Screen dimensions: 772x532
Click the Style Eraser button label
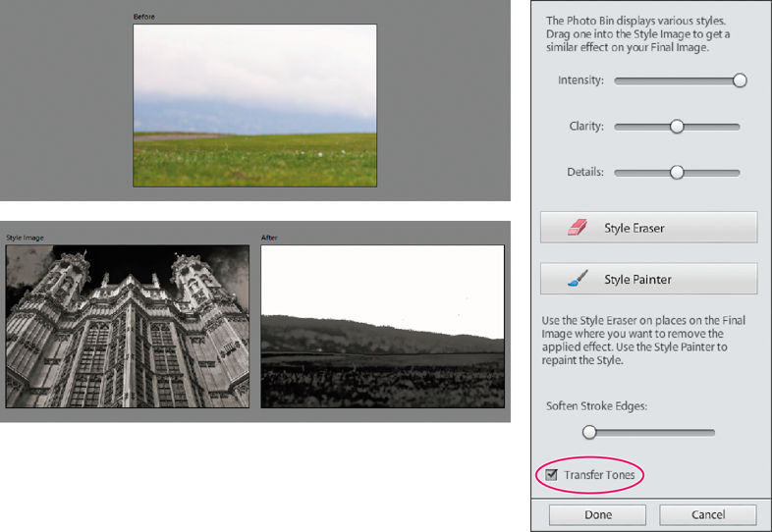pyautogui.click(x=634, y=228)
